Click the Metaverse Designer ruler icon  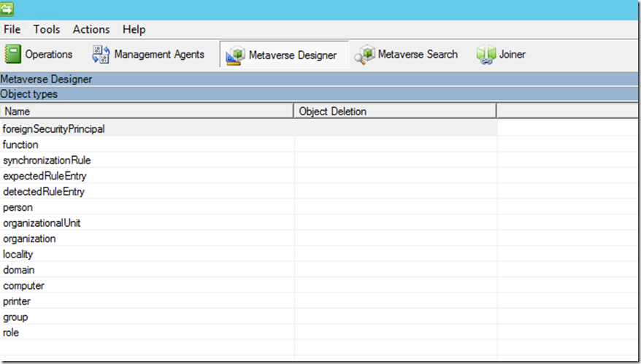[x=235, y=55]
